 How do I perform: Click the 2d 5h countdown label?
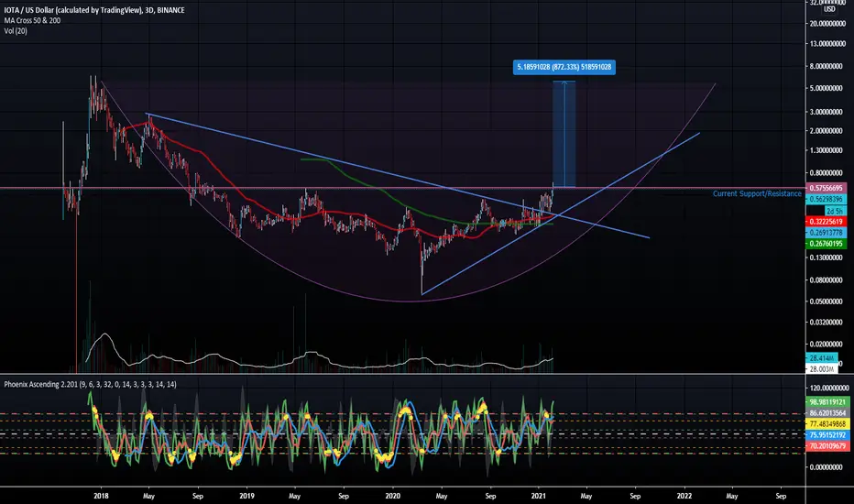[x=835, y=211]
